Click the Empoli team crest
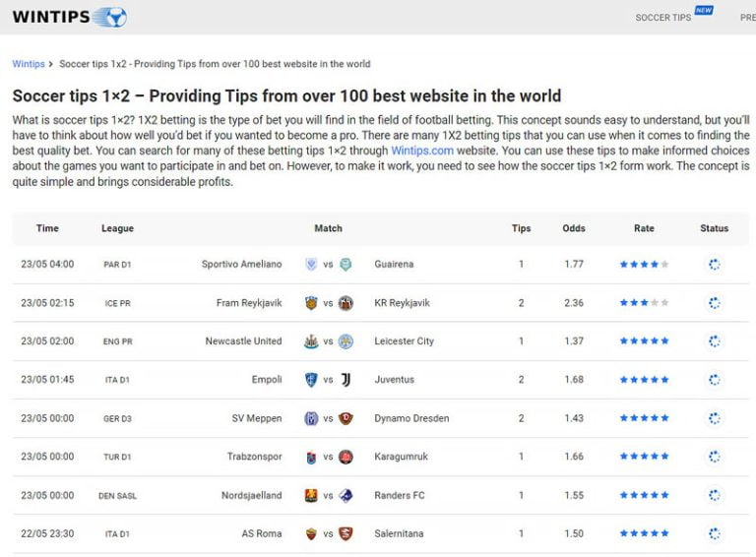 (x=311, y=380)
